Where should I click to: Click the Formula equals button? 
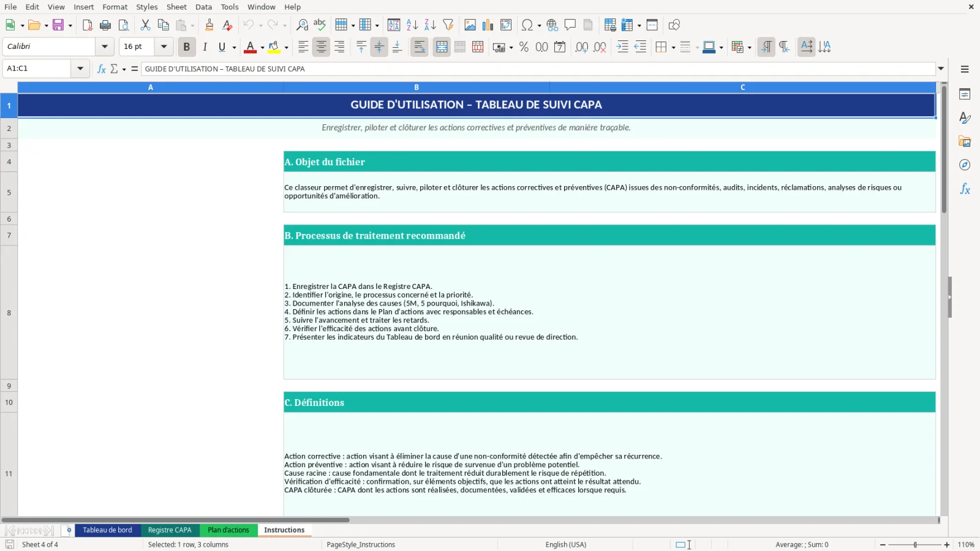click(135, 69)
